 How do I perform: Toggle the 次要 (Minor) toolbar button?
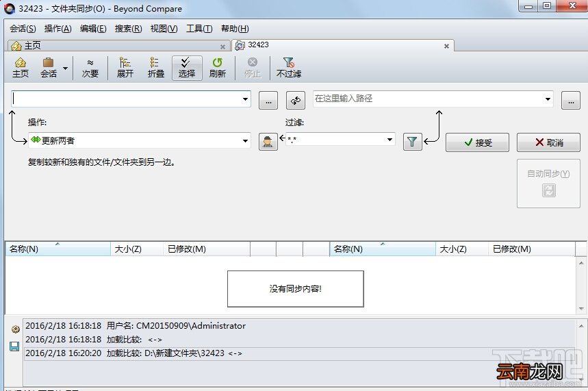click(90, 68)
